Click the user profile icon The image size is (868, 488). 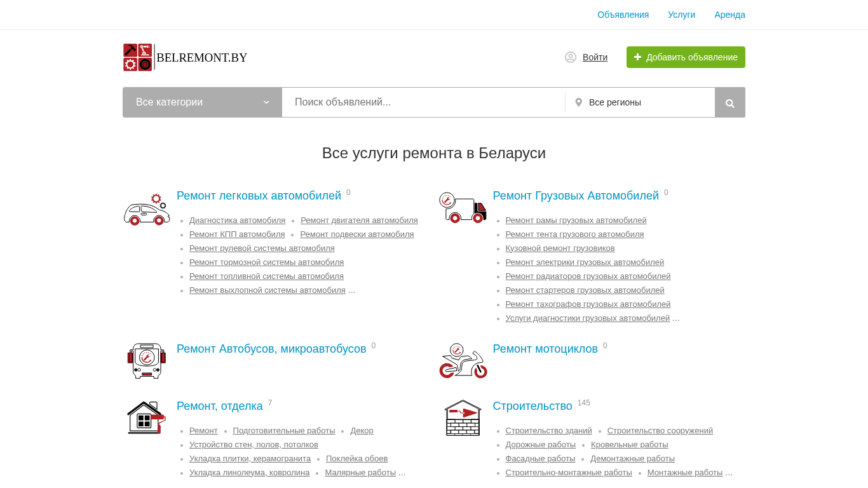(x=571, y=57)
